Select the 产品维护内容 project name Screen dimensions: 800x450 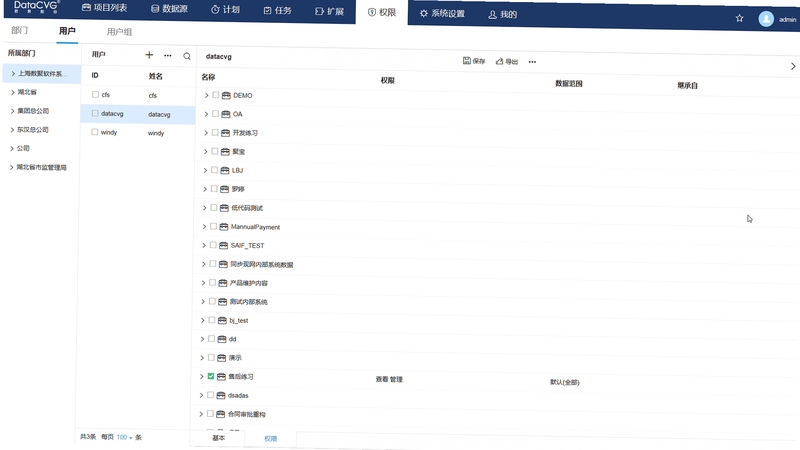tap(249, 283)
